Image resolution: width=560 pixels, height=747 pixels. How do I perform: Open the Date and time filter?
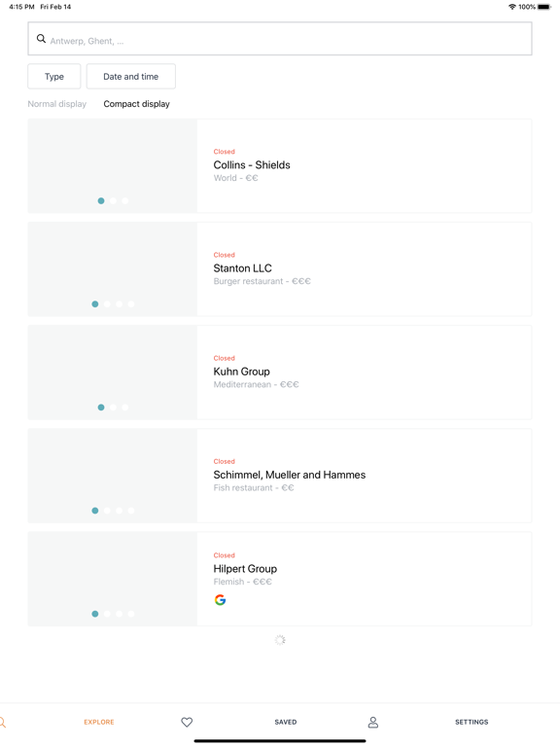tap(131, 76)
